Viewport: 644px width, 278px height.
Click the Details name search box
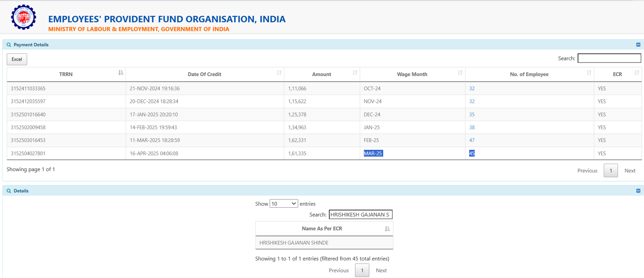[x=360, y=215]
